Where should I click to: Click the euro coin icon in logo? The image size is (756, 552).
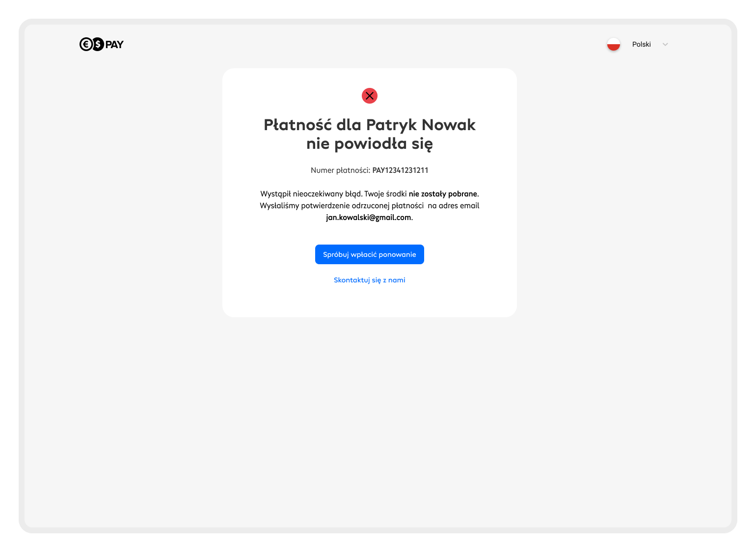(x=86, y=44)
